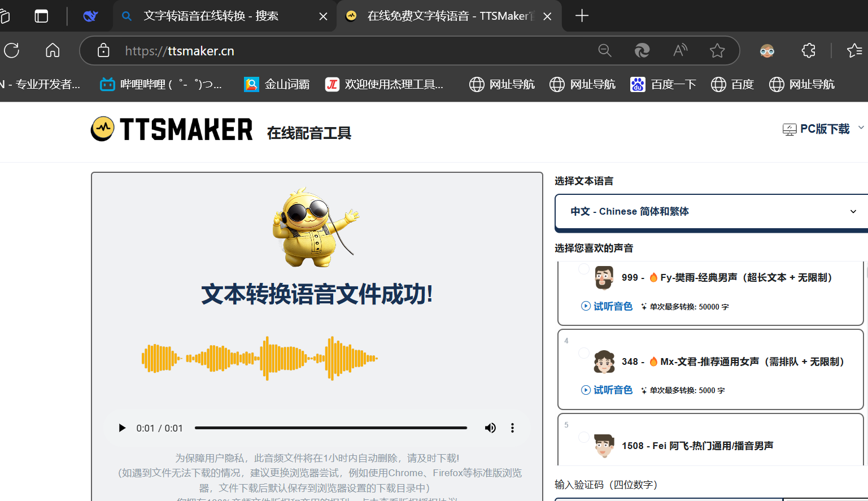Close the TTSMaker tab
Viewport: 868px width, 501px height.
547,16
